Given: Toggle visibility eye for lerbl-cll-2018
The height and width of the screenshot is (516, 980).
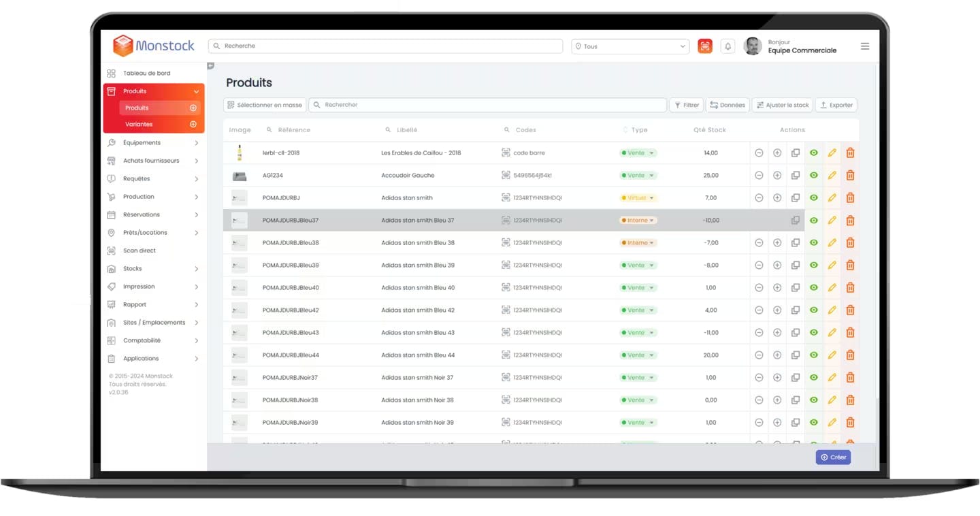Looking at the screenshot, I should click(813, 153).
